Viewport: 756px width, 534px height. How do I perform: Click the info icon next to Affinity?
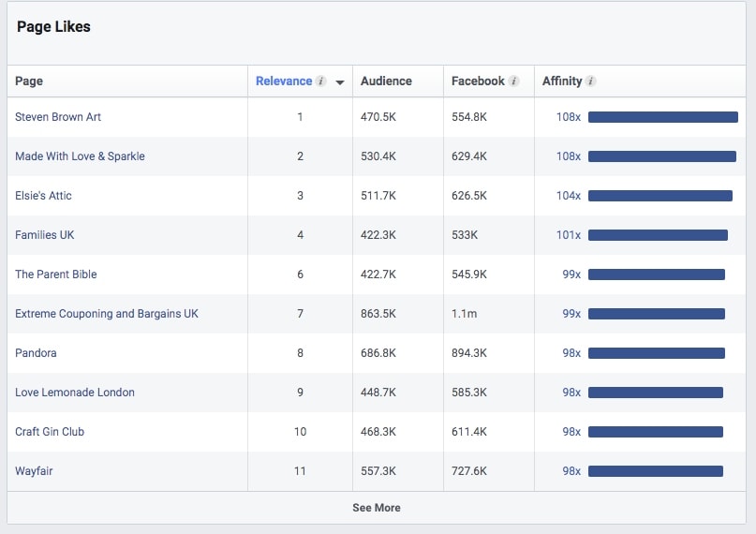591,82
